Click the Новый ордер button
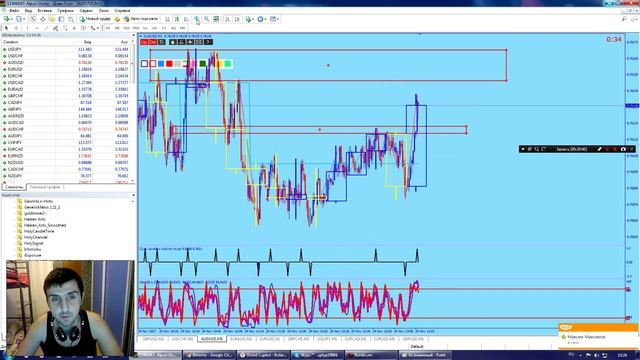 pyautogui.click(x=95, y=19)
